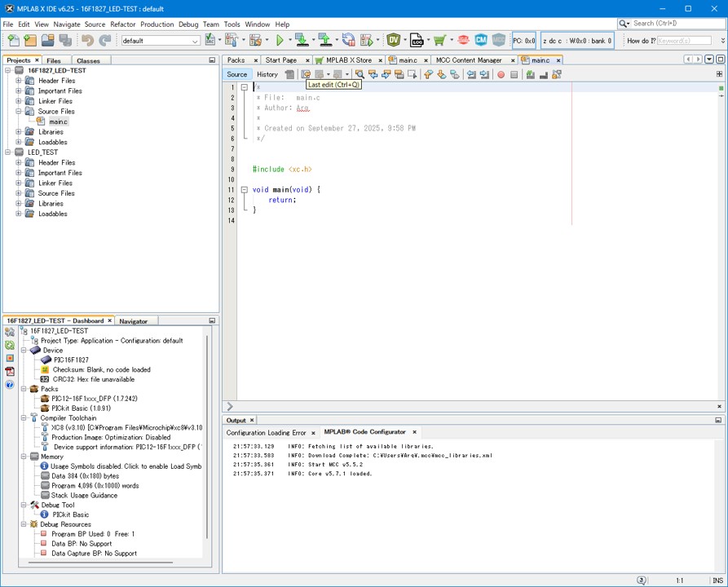728x587 pixels.
Task: Switch the editor to Source view
Action: point(236,74)
